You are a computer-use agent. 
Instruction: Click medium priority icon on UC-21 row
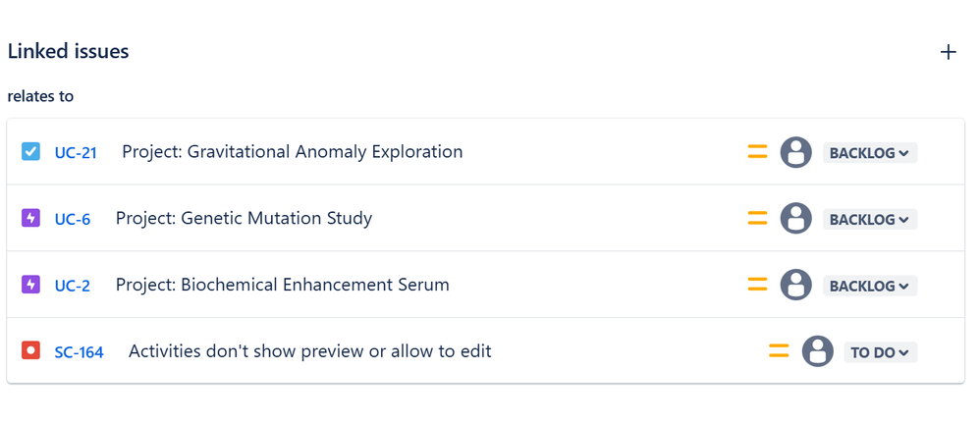757,152
